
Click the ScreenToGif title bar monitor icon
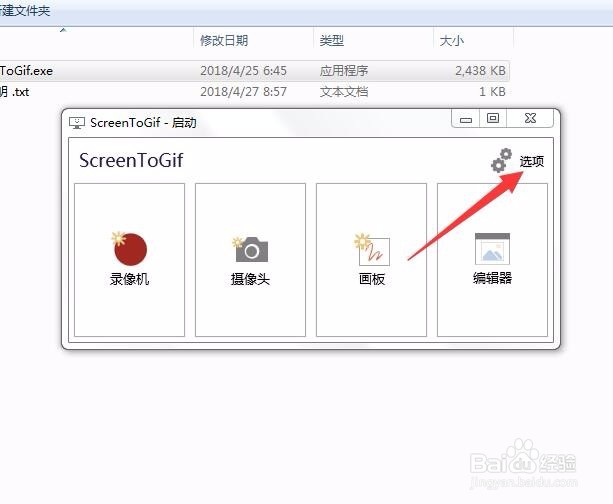[77, 123]
